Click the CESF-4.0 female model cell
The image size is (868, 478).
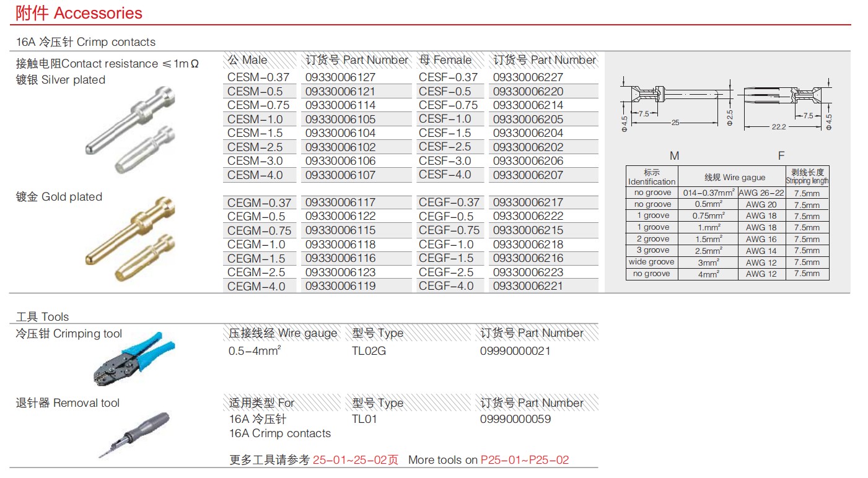coord(444,175)
